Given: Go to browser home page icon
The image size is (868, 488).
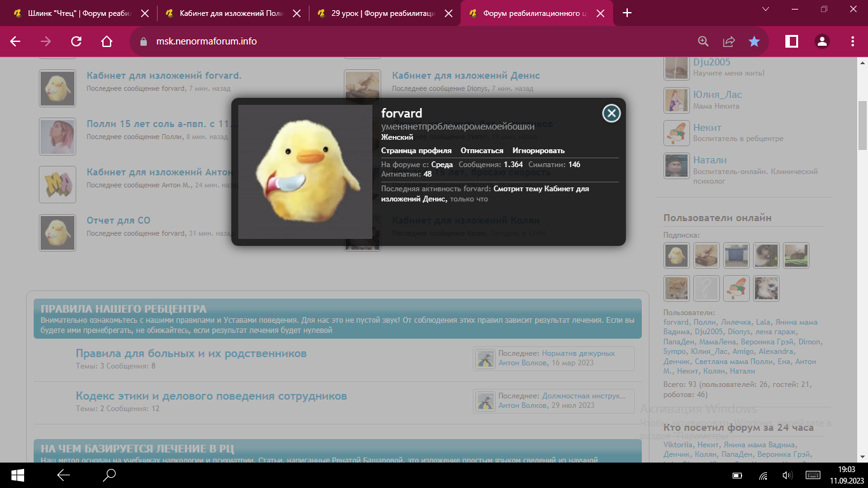Looking at the screenshot, I should [107, 41].
